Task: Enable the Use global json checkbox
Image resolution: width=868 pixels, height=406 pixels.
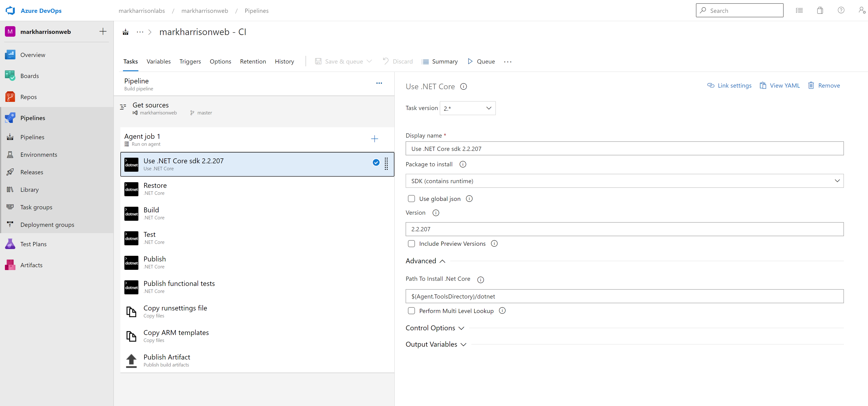Action: [x=411, y=199]
